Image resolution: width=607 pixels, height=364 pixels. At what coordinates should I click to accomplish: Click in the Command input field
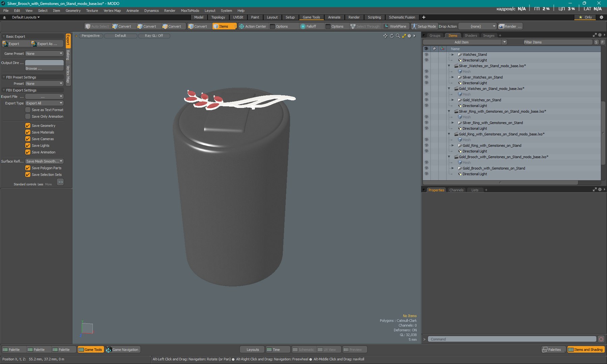pyautogui.click(x=512, y=339)
